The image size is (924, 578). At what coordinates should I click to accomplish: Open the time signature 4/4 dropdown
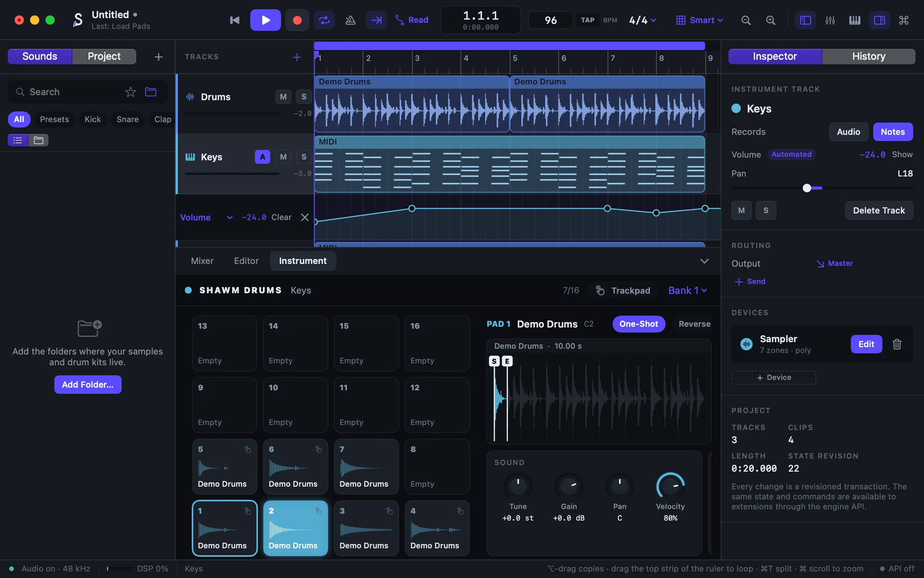click(x=643, y=20)
